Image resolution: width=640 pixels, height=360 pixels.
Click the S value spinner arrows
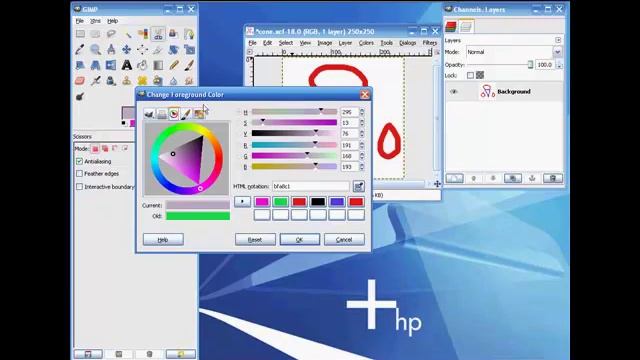tap(362, 123)
